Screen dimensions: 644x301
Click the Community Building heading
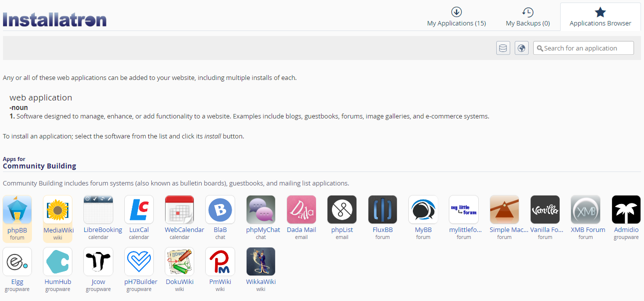pos(39,166)
